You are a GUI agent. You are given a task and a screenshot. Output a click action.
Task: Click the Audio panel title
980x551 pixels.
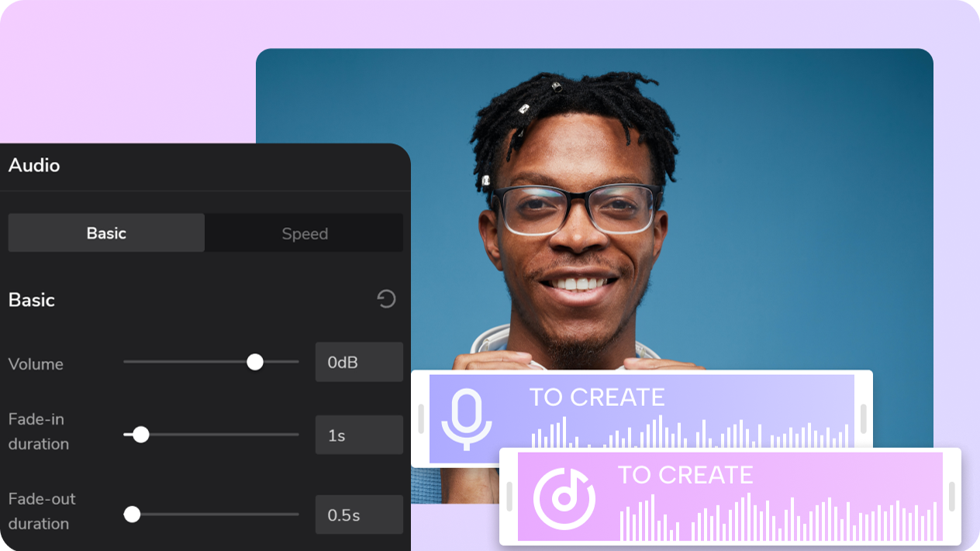[x=34, y=165]
